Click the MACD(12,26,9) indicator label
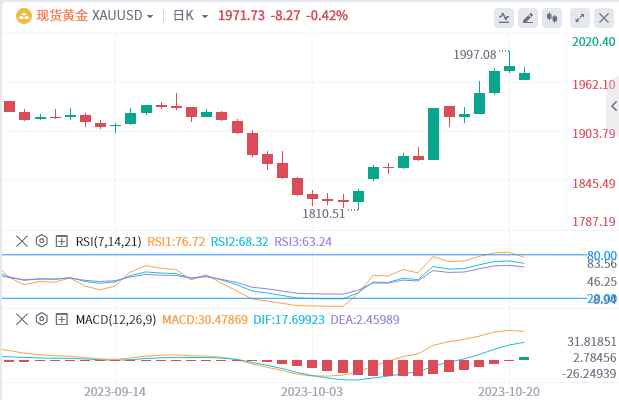Image resolution: width=619 pixels, height=400 pixels. click(114, 319)
